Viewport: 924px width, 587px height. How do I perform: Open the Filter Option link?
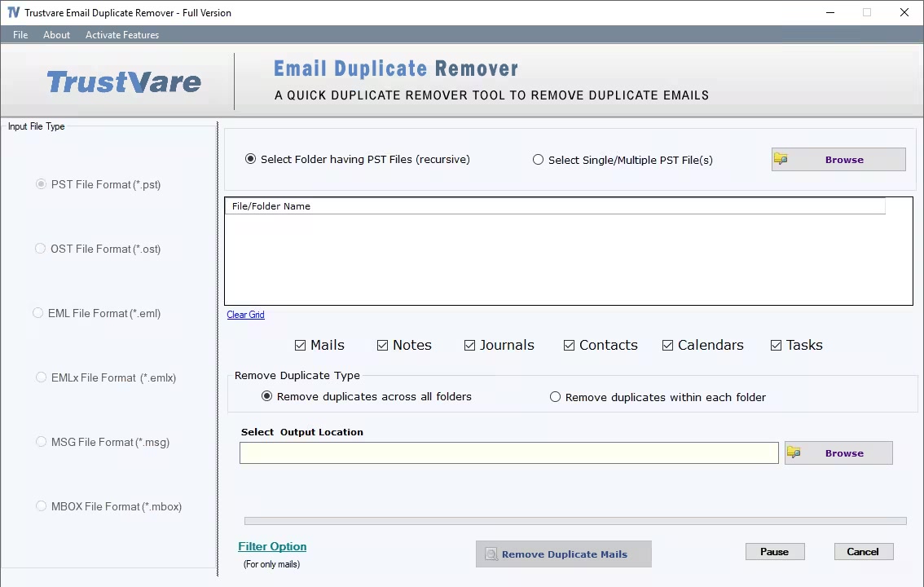click(272, 546)
